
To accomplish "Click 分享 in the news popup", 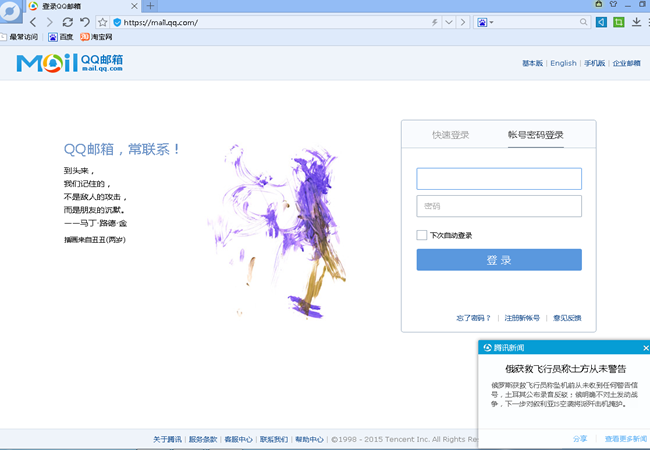I will [580, 438].
